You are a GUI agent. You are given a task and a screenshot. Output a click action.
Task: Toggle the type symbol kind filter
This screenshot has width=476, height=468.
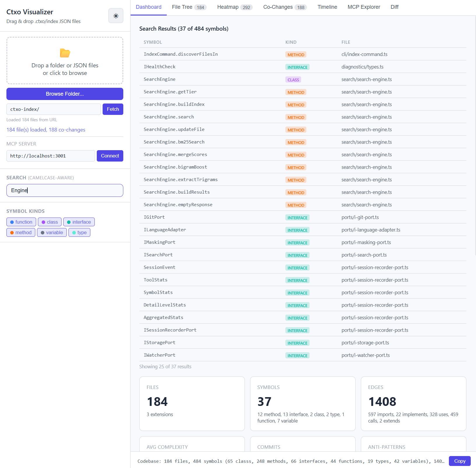[79, 232]
